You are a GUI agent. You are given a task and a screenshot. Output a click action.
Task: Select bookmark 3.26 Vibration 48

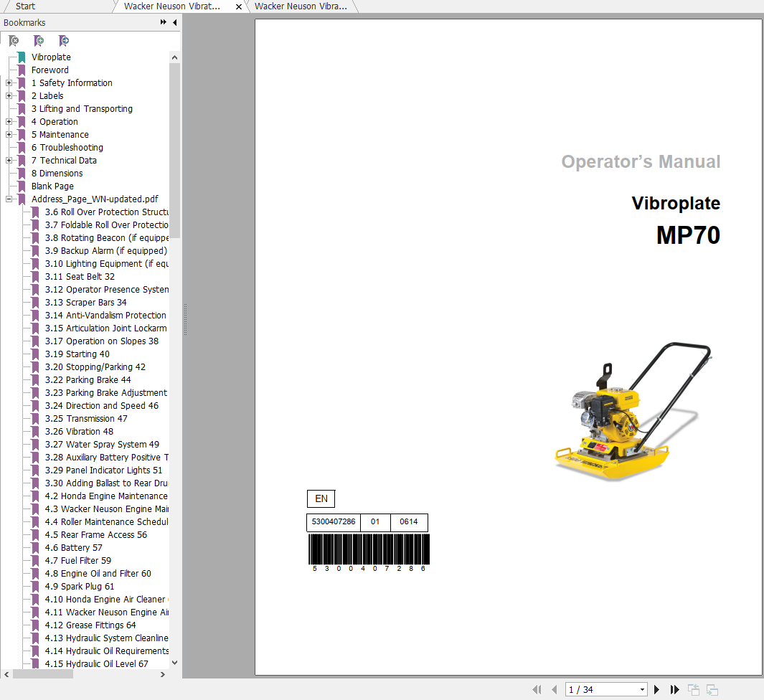point(79,432)
